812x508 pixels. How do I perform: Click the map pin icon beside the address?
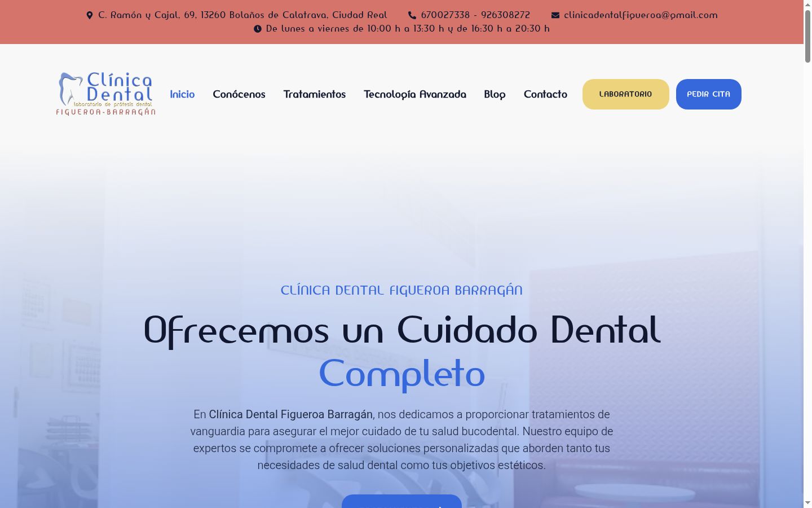(x=89, y=15)
